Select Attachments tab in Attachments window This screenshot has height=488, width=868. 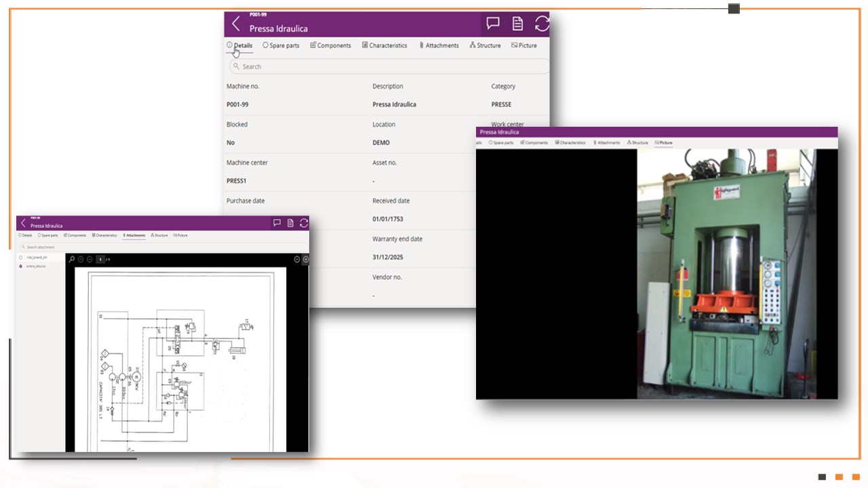tap(134, 235)
